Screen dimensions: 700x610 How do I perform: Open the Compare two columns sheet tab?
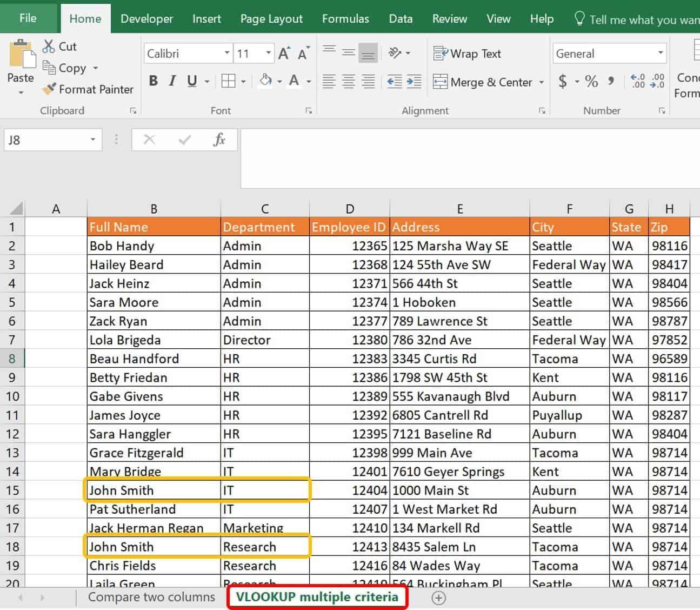[x=151, y=598]
